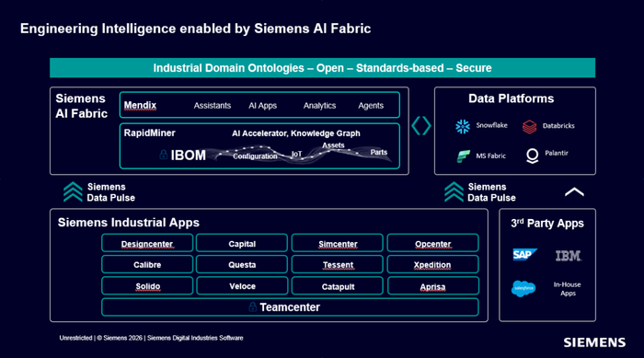This screenshot has height=358, width=644.
Task: Select the Capital app box
Action: [x=242, y=243]
